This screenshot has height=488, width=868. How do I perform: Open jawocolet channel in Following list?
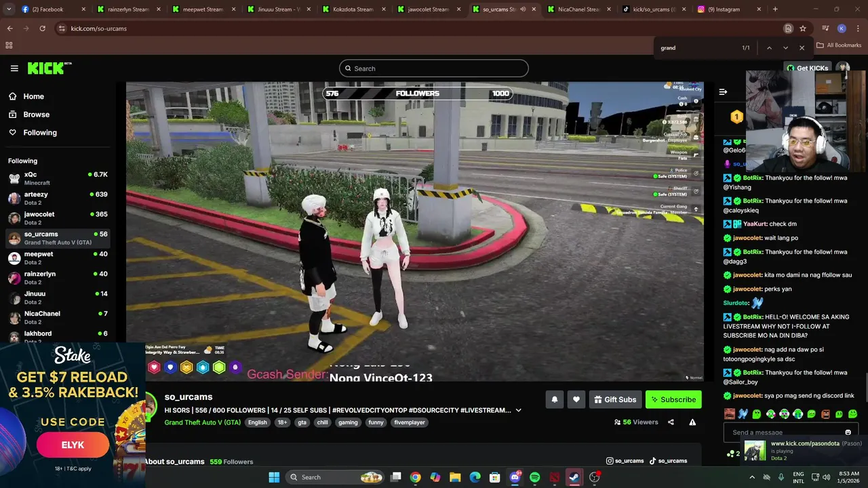57,218
